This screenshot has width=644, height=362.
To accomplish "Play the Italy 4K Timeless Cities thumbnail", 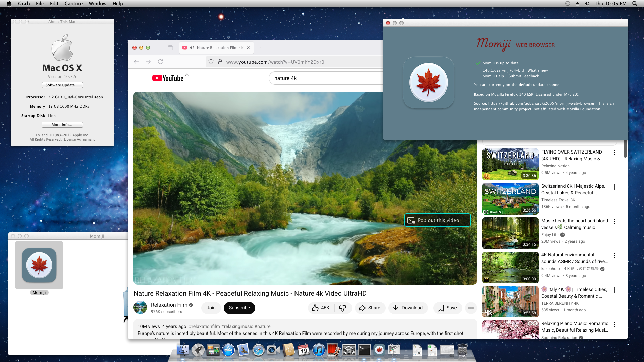I will click(511, 302).
